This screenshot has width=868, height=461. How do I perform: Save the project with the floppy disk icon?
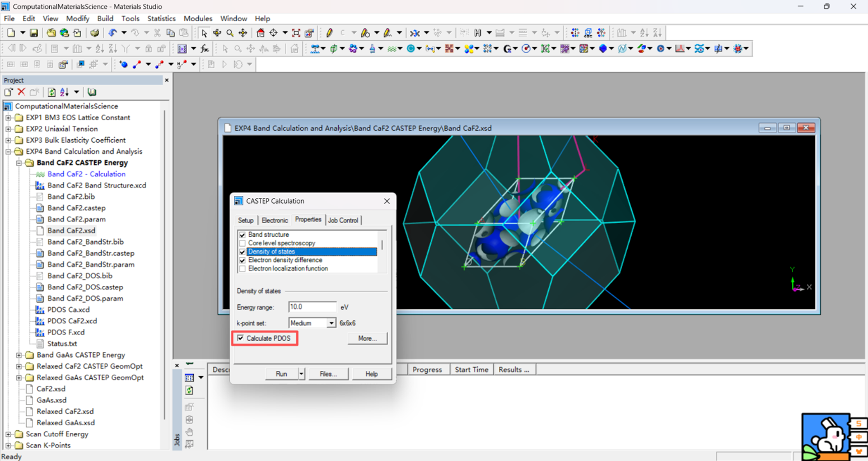(34, 33)
